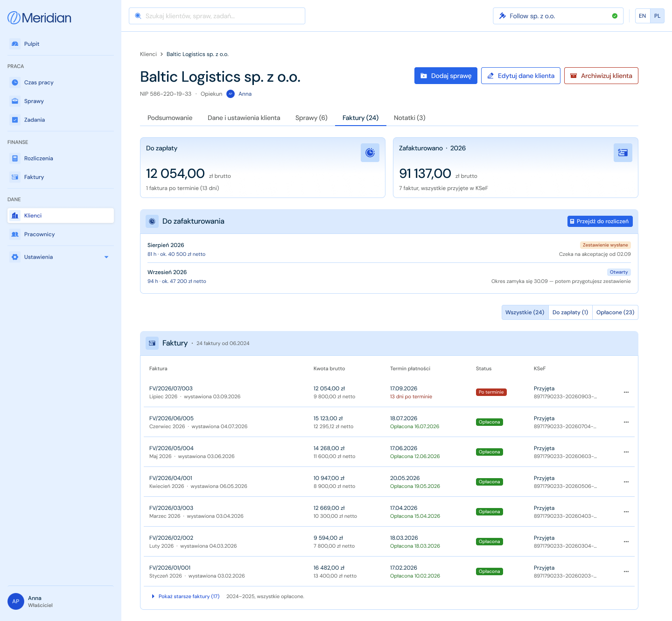Click the Dodaj sprawę button

coord(446,76)
